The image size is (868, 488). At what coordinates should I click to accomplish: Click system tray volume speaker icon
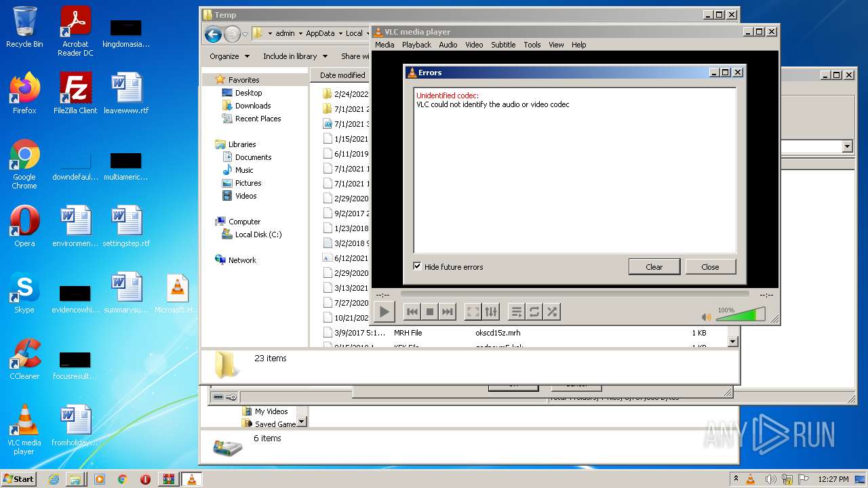point(770,479)
